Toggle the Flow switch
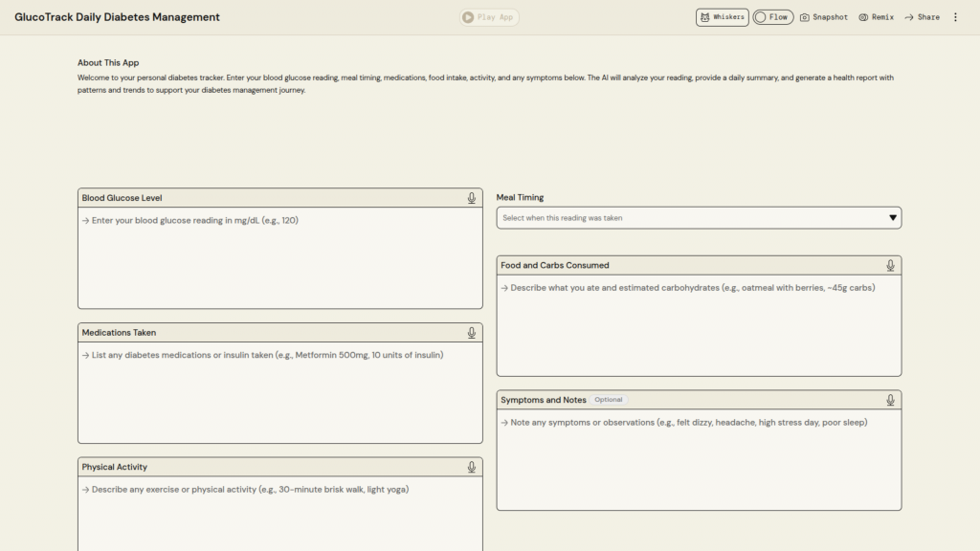The image size is (980, 551). click(x=761, y=17)
